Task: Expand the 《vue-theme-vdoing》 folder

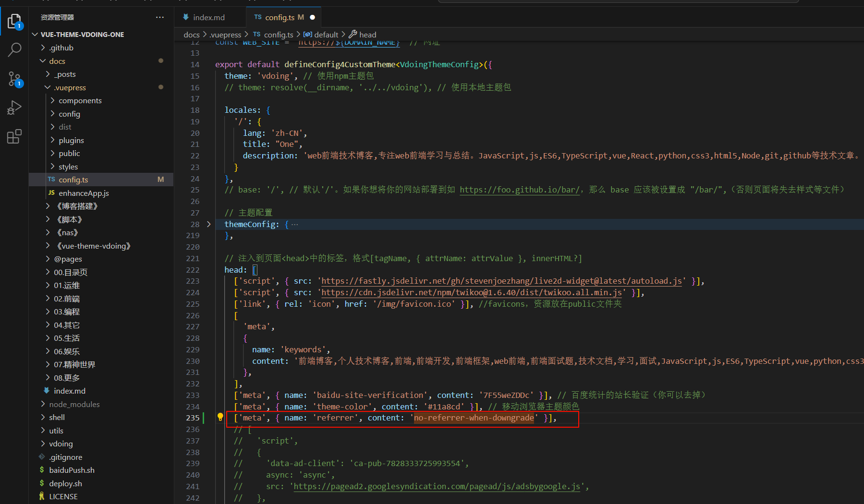Action: (48, 246)
